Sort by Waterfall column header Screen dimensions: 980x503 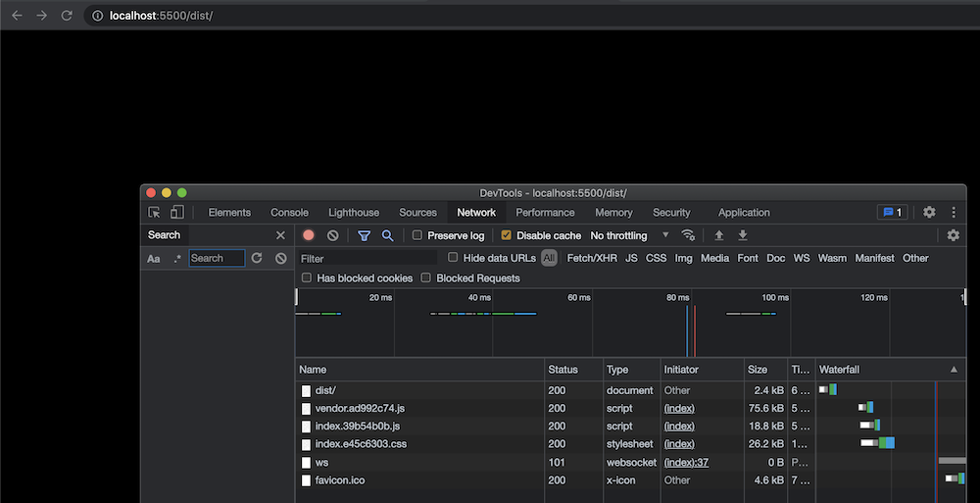(890, 369)
